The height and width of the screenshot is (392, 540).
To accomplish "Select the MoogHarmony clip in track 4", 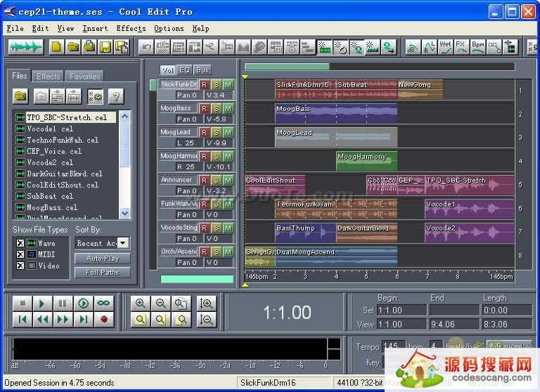I will click(x=366, y=161).
